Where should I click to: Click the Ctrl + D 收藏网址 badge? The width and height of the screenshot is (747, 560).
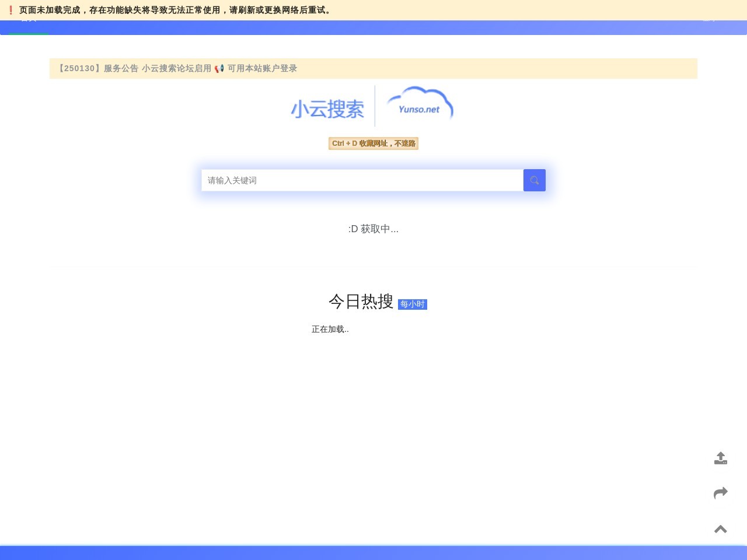point(373,143)
